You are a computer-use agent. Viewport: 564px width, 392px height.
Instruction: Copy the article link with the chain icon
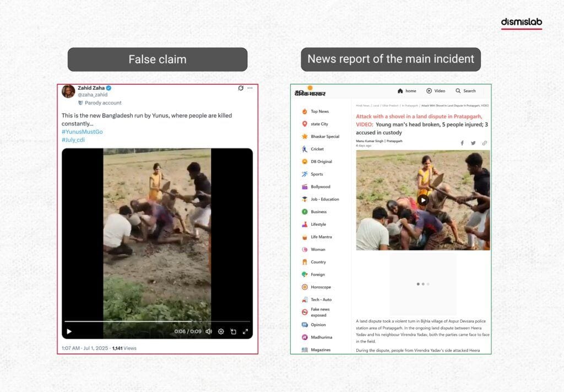tap(485, 143)
